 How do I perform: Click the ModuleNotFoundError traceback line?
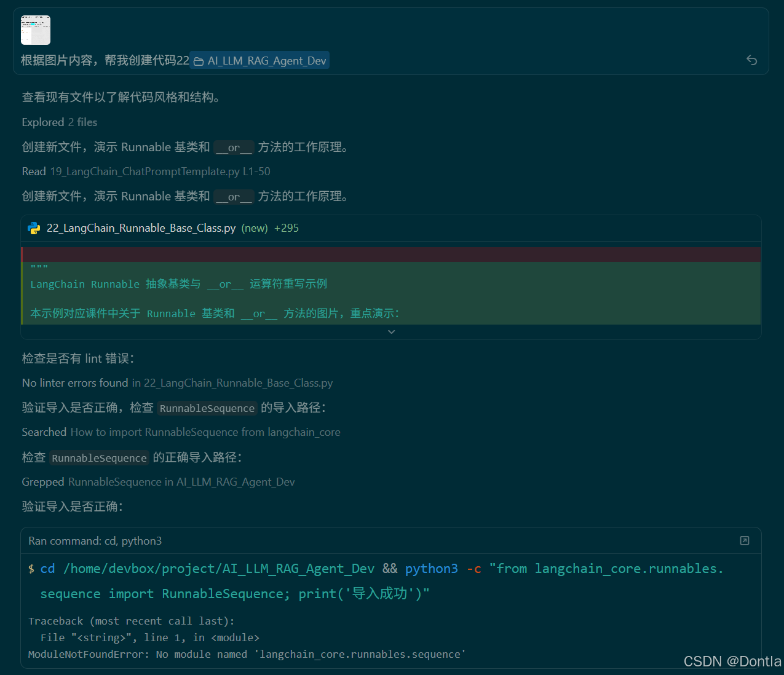[x=245, y=653]
